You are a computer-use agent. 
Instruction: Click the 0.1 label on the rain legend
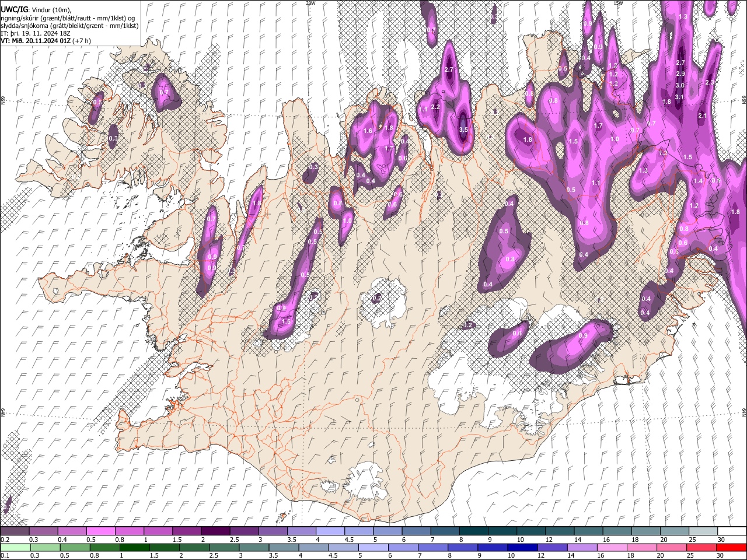[x=5, y=555]
